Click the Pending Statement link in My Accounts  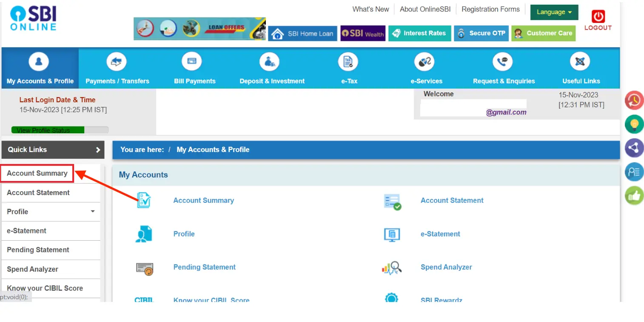click(205, 267)
